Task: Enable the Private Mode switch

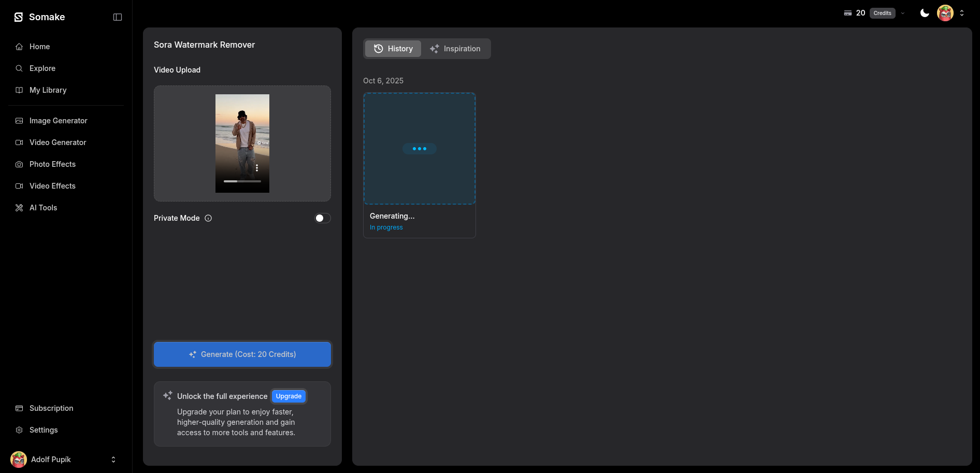Action: [322, 218]
